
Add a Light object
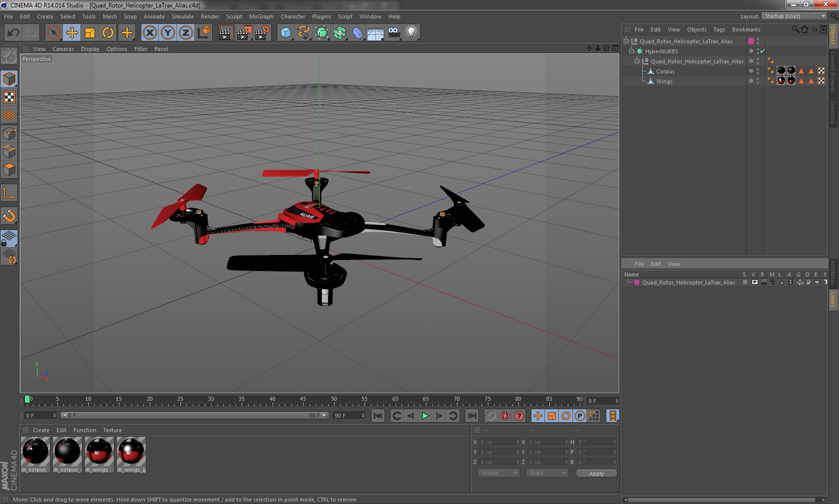tap(412, 33)
